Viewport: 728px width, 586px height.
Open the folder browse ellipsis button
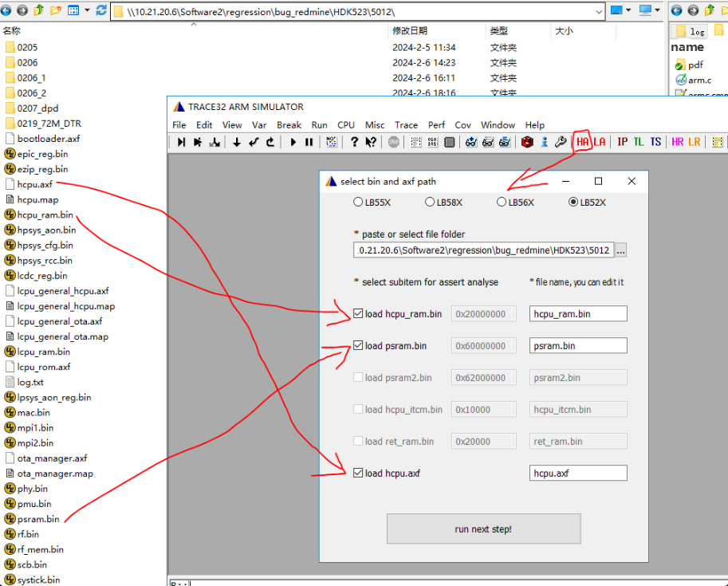[x=620, y=250]
